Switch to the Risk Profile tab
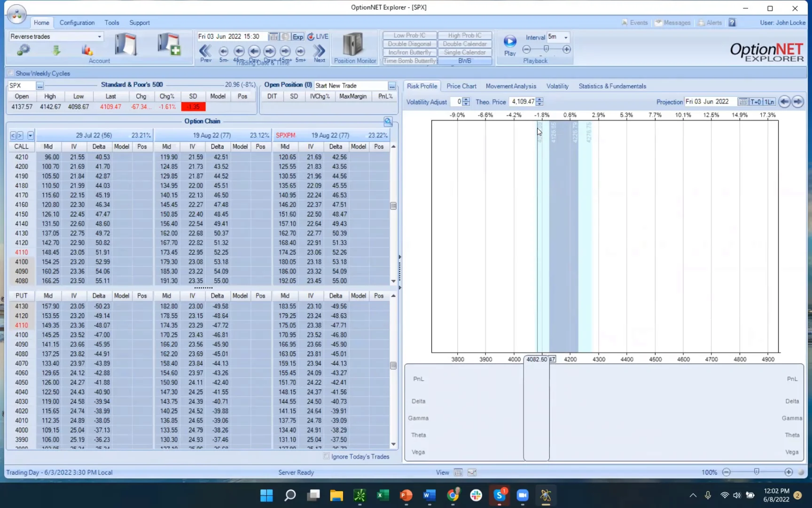Image resolution: width=812 pixels, height=508 pixels. (422, 86)
